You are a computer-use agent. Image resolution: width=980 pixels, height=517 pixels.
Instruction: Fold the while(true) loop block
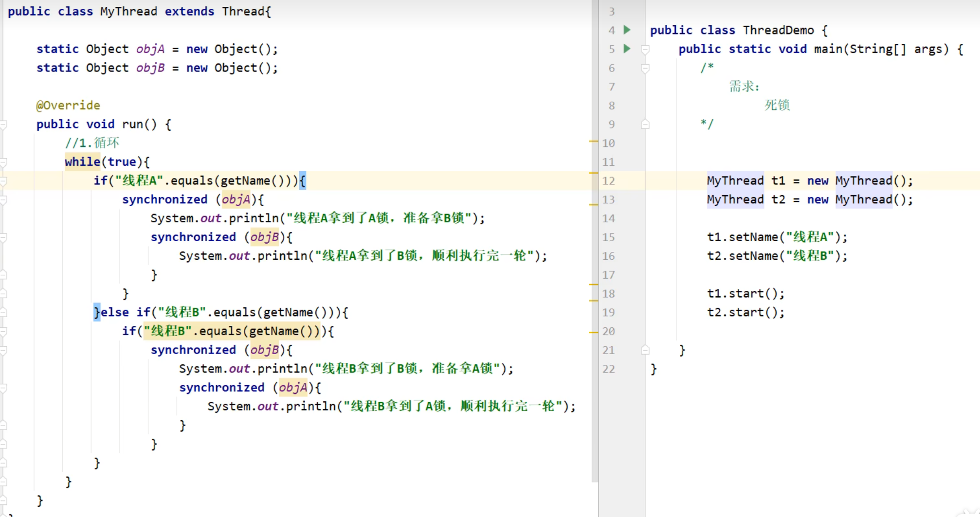(x=3, y=162)
